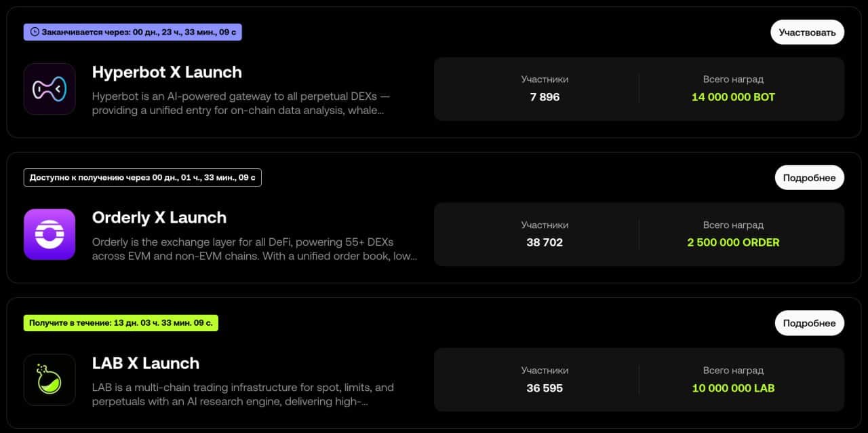Open Подробнее for LAB X Launch
The height and width of the screenshot is (433, 868).
809,323
